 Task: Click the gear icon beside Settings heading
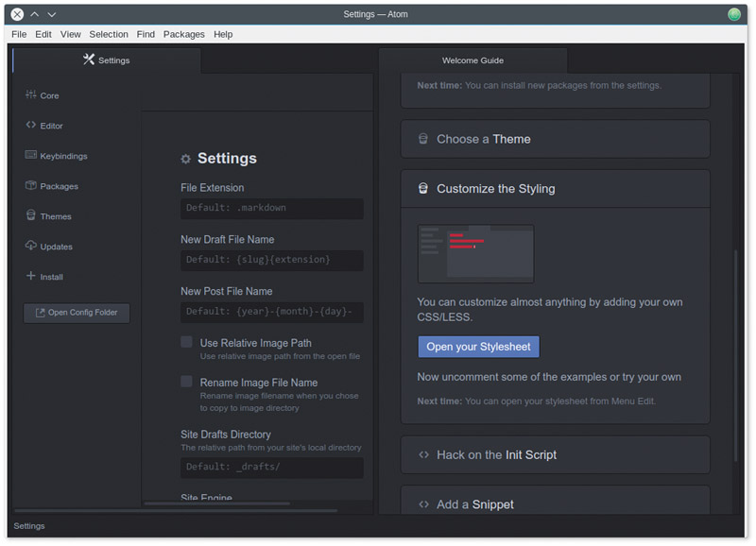pos(185,159)
